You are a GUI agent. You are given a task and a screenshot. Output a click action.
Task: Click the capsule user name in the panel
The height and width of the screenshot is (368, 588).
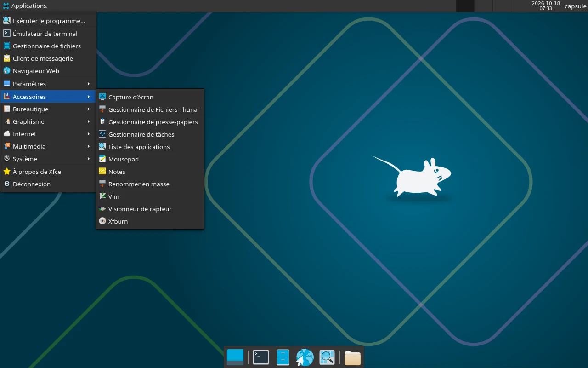pyautogui.click(x=575, y=6)
